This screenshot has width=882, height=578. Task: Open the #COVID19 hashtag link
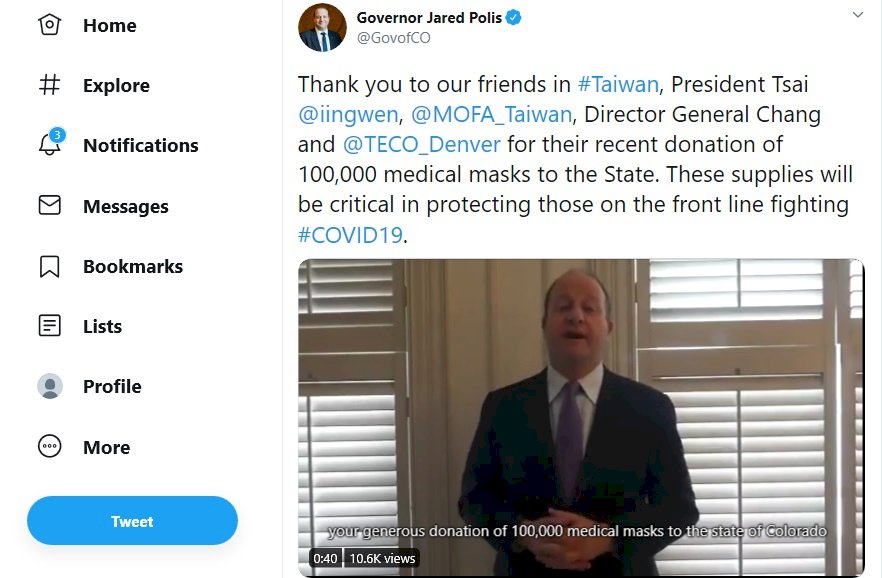350,235
